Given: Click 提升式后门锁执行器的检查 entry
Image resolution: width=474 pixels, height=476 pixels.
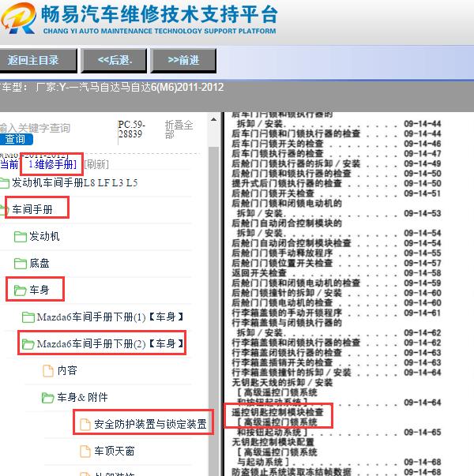Looking at the screenshot, I should pos(287,183).
